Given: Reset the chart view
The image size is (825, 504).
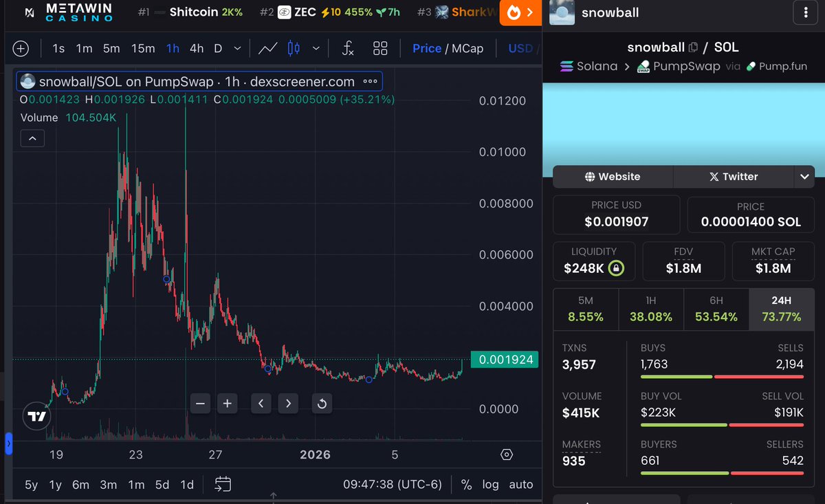Looking at the screenshot, I should click(x=322, y=404).
